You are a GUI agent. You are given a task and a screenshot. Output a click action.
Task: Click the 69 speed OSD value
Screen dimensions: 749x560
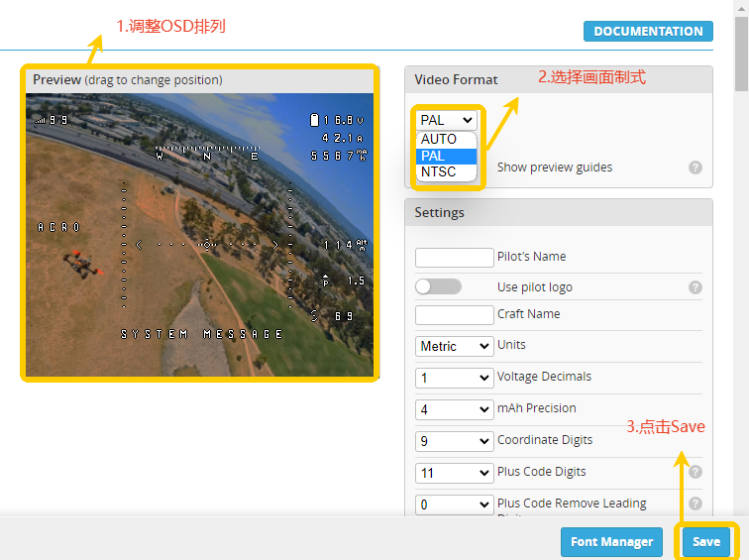click(x=333, y=316)
